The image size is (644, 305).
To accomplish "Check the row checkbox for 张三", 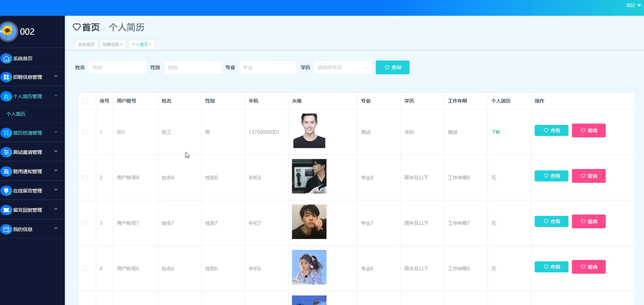I will pos(85,132).
